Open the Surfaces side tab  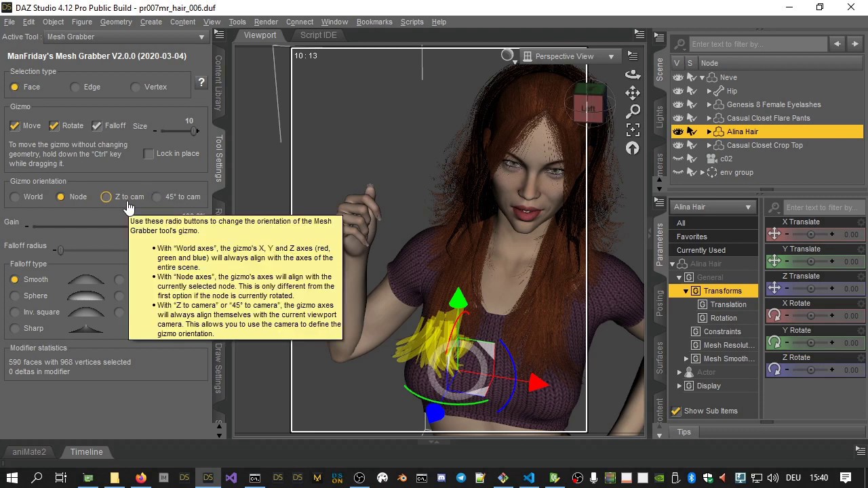[660, 357]
